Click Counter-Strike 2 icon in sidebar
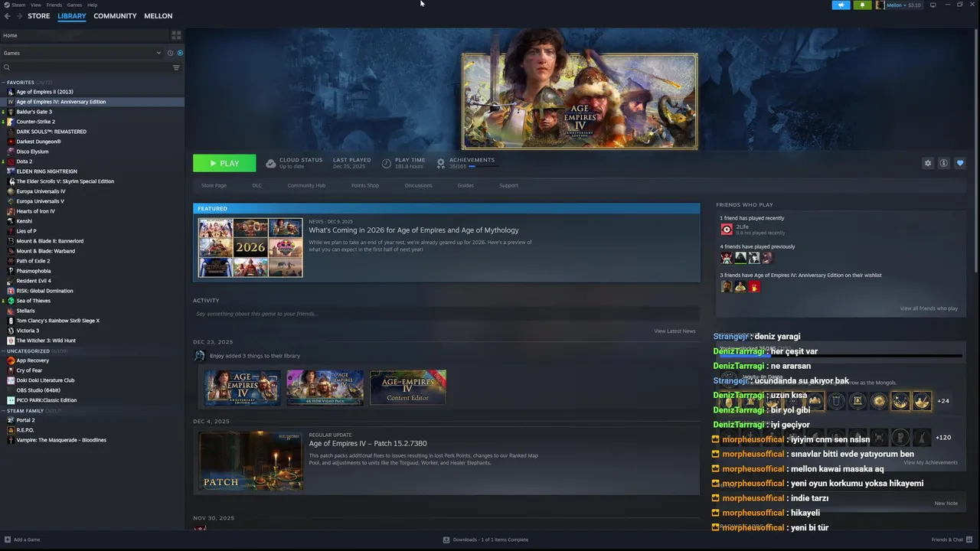 [x=11, y=122]
